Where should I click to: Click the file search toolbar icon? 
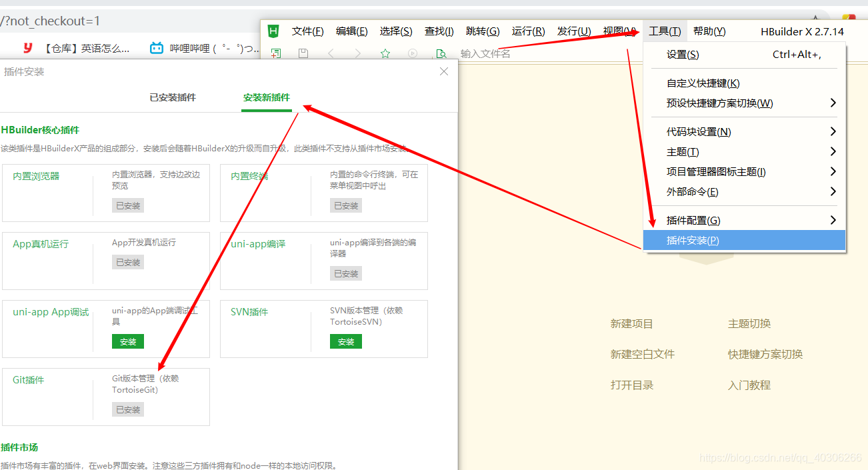pyautogui.click(x=440, y=53)
